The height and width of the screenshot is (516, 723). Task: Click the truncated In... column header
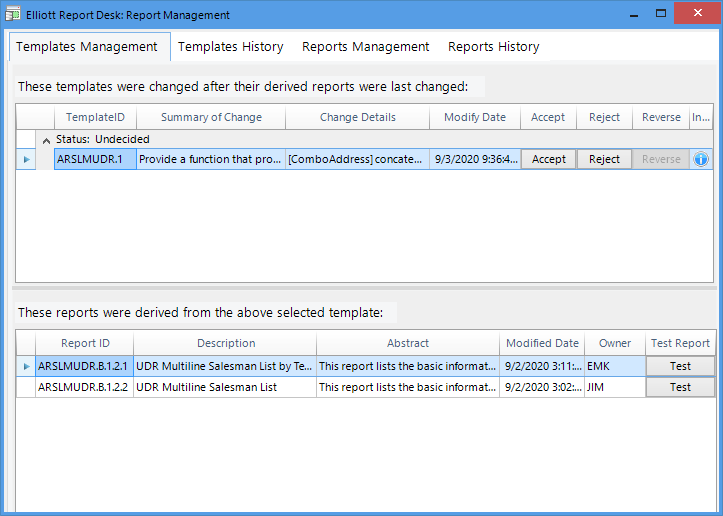click(x=701, y=117)
